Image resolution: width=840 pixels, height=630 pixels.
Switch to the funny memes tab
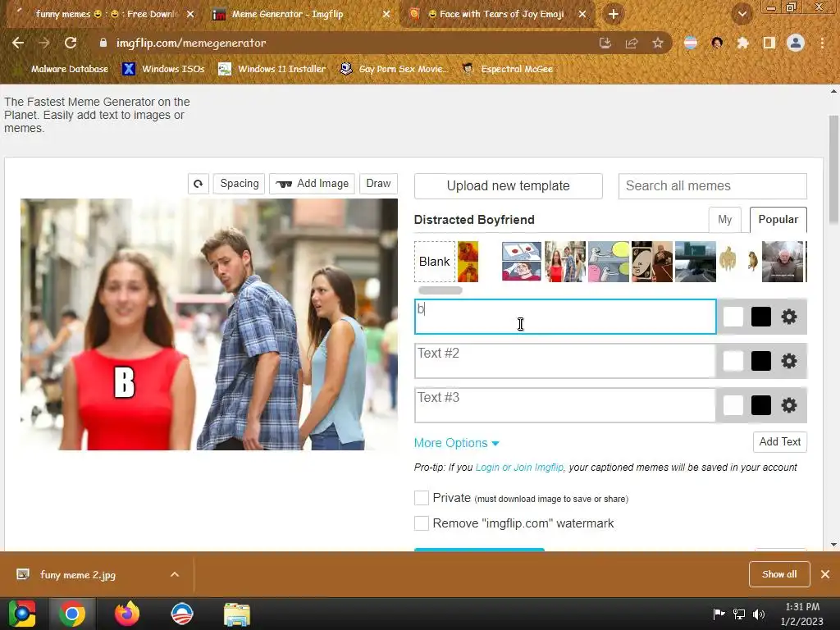tap(104, 14)
